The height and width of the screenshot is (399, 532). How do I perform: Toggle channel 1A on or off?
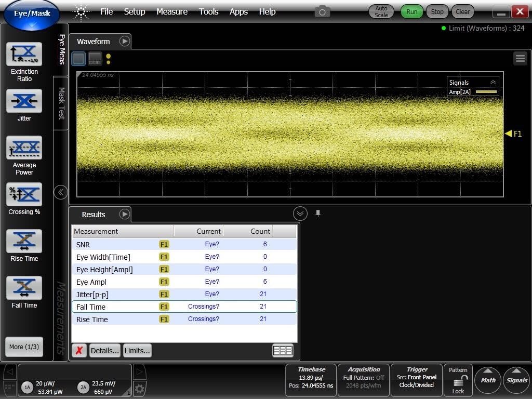point(27,387)
